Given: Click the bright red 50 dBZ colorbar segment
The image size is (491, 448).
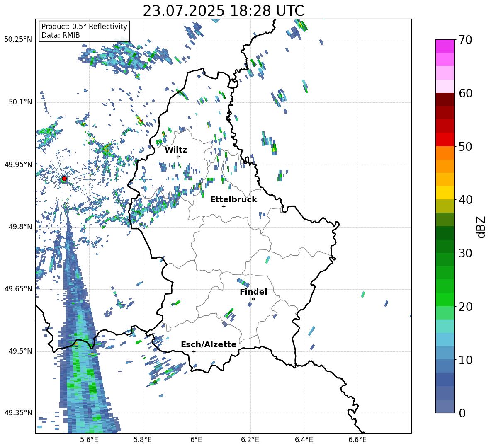Looking at the screenshot, I should (x=445, y=140).
